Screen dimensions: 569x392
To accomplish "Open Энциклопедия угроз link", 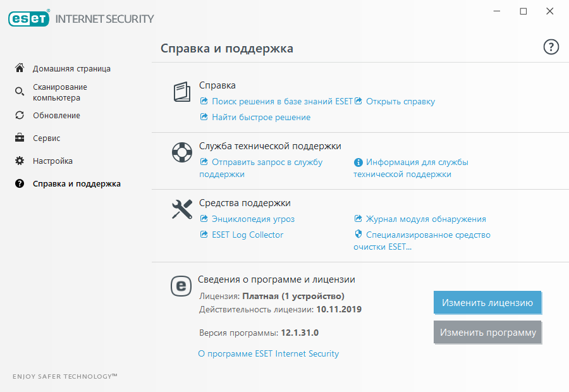I will [253, 219].
